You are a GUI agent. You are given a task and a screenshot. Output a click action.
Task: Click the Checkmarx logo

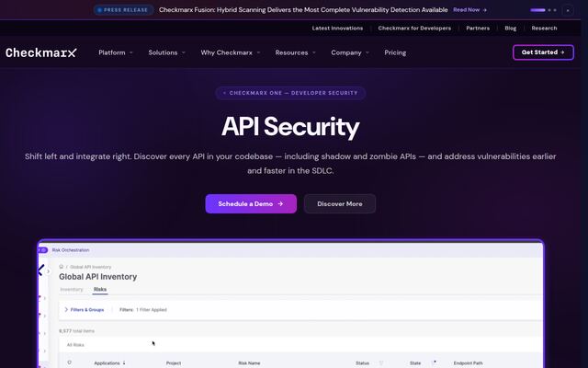point(40,52)
